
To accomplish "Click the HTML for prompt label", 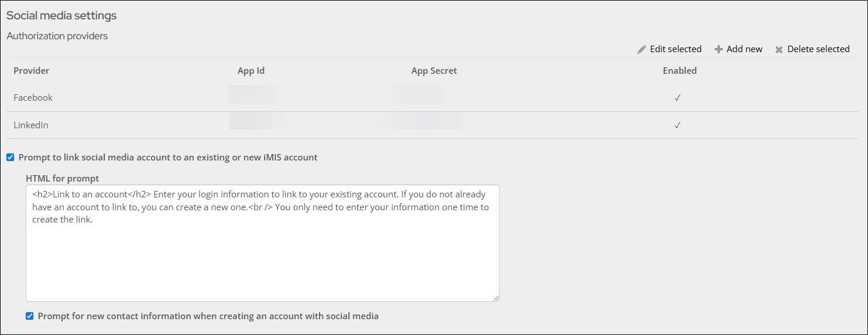I will point(63,179).
